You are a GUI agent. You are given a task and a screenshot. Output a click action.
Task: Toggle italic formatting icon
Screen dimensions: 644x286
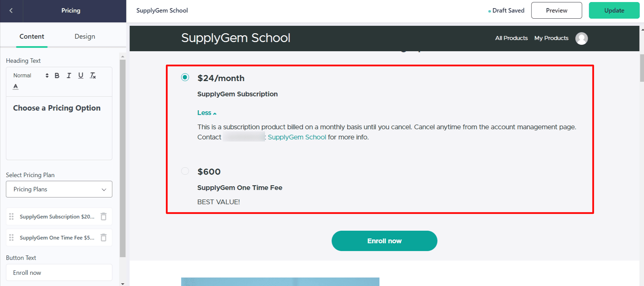tap(69, 75)
